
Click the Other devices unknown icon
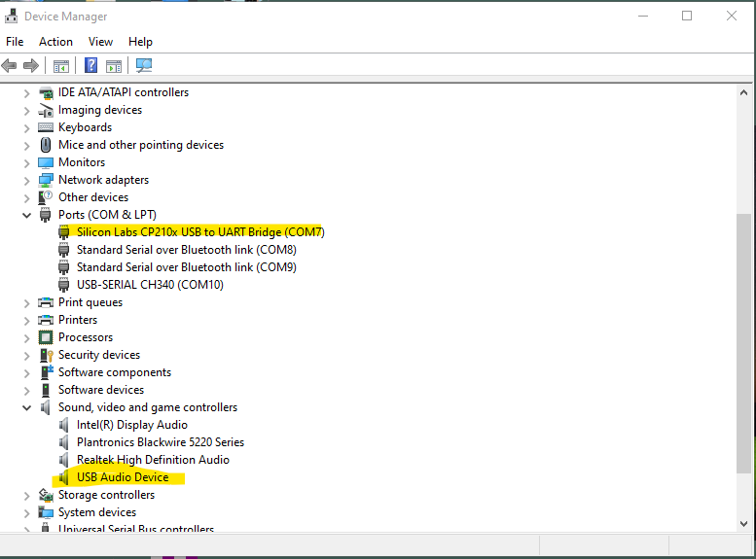(x=46, y=197)
